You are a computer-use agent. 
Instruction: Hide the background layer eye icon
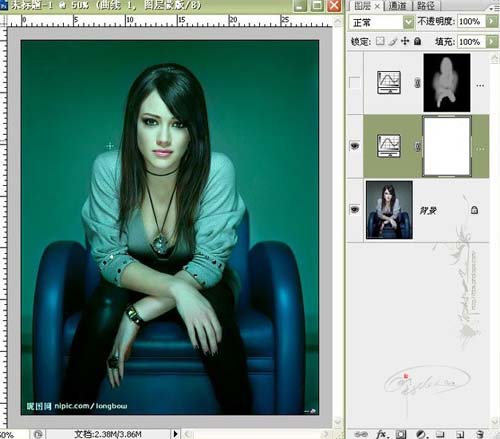click(x=355, y=210)
